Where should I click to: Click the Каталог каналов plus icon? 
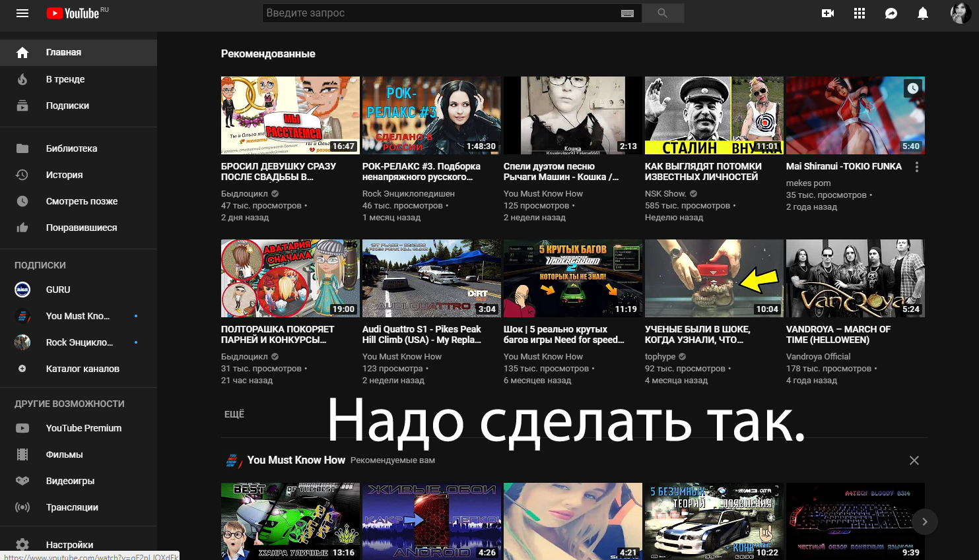pos(22,369)
